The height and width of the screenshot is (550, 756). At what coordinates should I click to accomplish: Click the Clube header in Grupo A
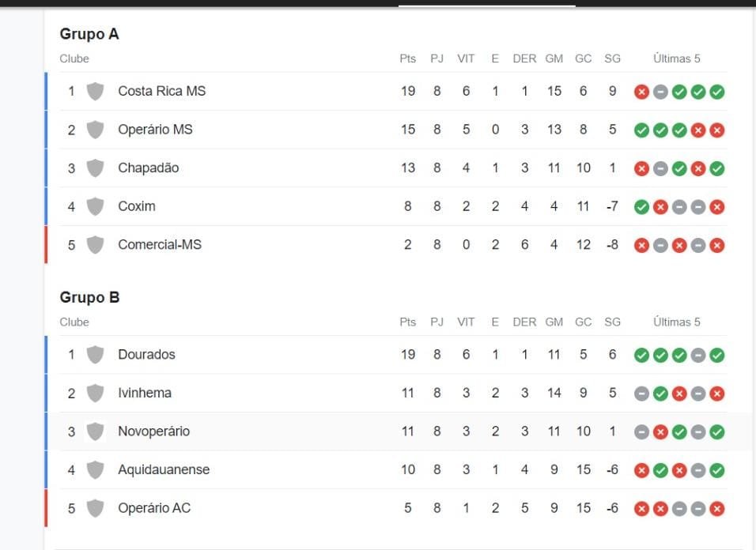tap(74, 58)
